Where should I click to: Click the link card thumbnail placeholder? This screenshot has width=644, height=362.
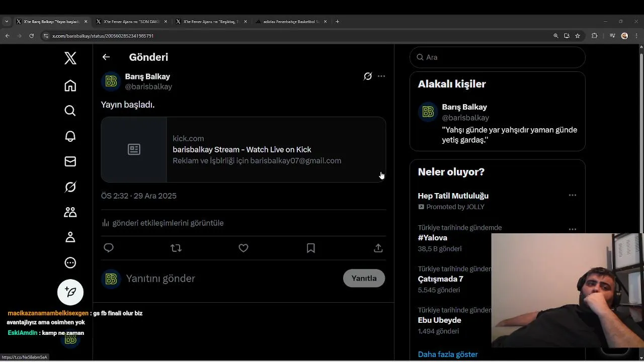click(134, 149)
